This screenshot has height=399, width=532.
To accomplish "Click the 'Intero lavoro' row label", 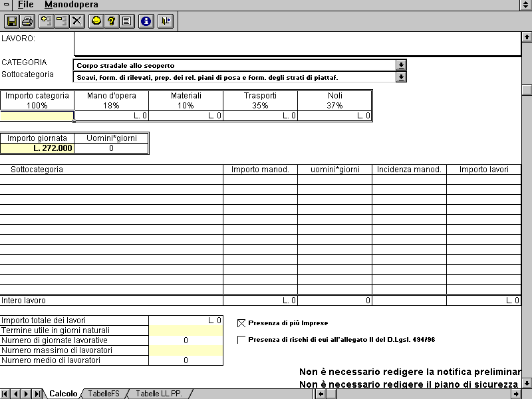I will point(23,301).
